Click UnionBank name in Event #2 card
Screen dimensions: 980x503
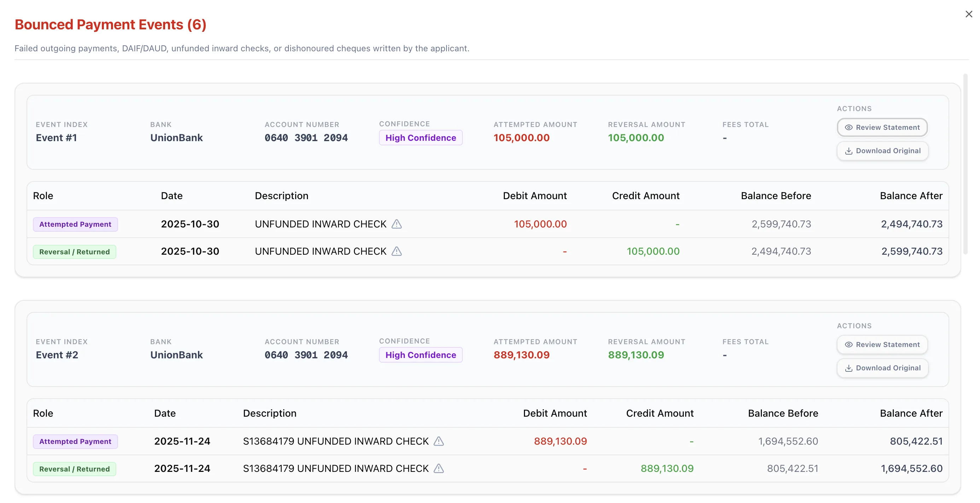click(x=176, y=354)
